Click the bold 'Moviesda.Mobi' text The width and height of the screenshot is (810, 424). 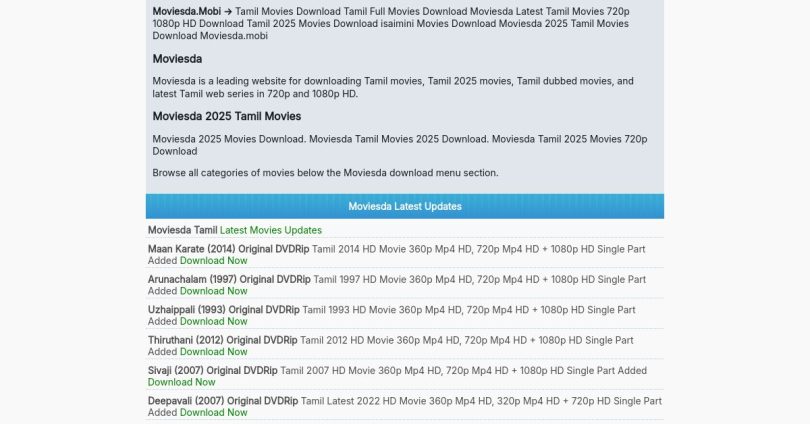click(x=186, y=11)
